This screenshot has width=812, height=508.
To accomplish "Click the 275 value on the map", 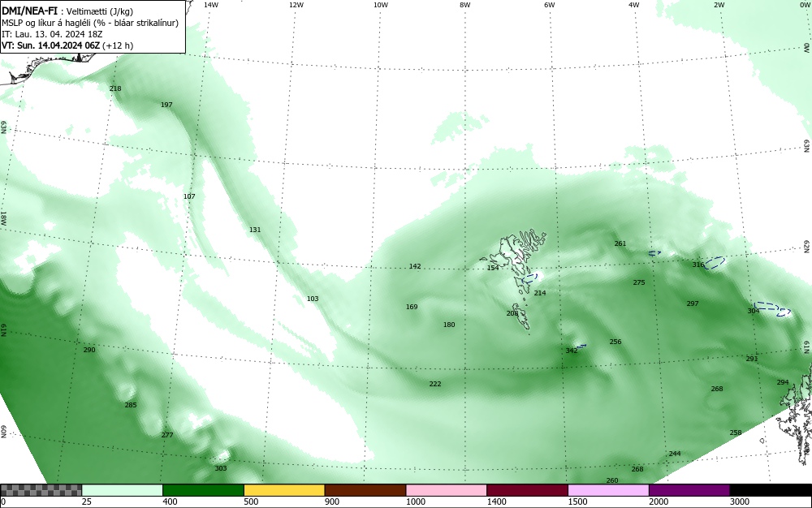I will (x=639, y=283).
